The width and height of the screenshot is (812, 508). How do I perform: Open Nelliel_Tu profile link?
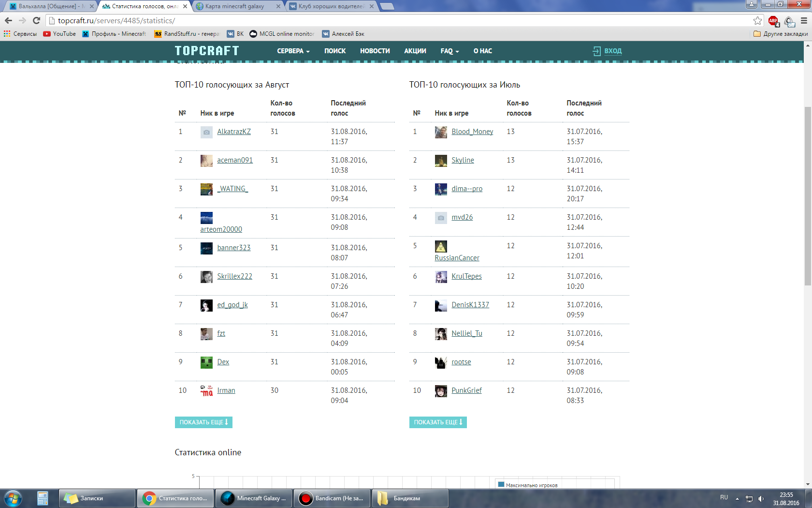coord(467,333)
